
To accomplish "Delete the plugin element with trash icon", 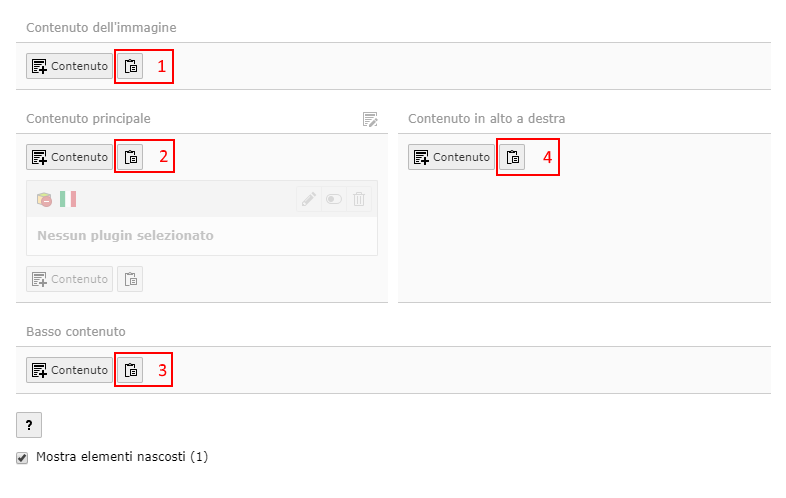I will 359,199.
